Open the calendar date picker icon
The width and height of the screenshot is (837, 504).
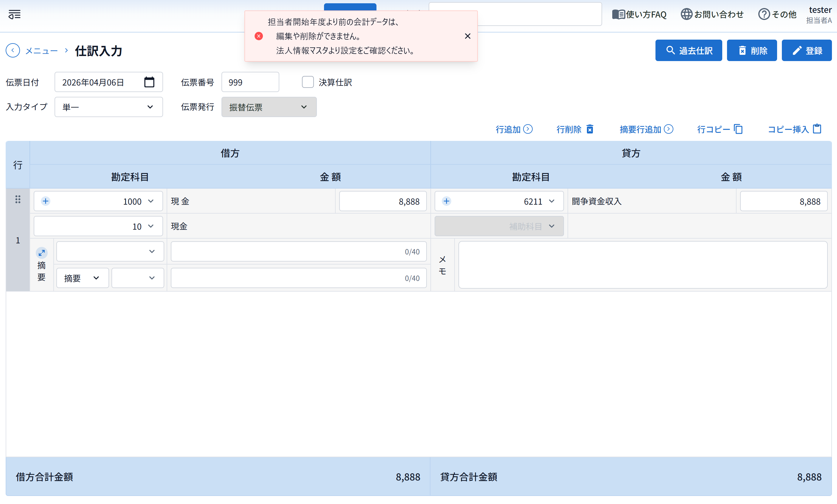click(149, 82)
